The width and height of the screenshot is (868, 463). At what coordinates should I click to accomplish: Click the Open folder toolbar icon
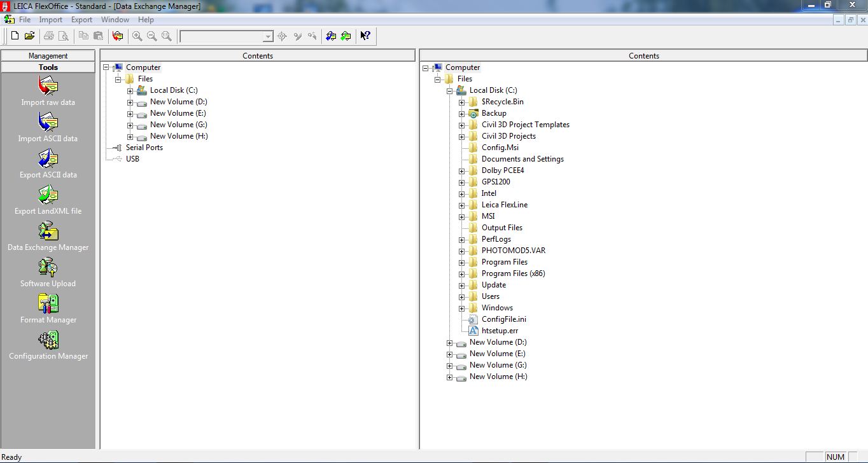click(x=29, y=36)
